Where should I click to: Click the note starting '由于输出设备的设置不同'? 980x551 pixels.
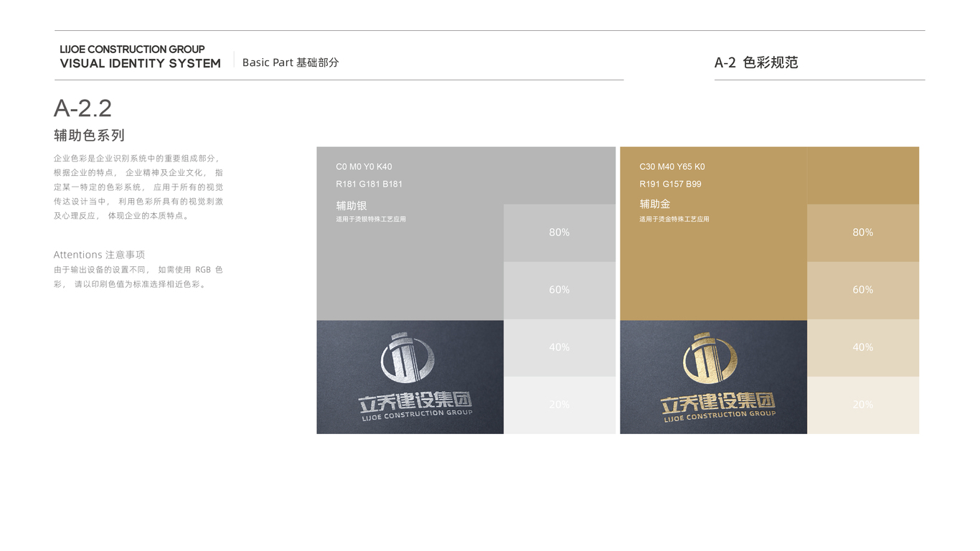click(138, 277)
